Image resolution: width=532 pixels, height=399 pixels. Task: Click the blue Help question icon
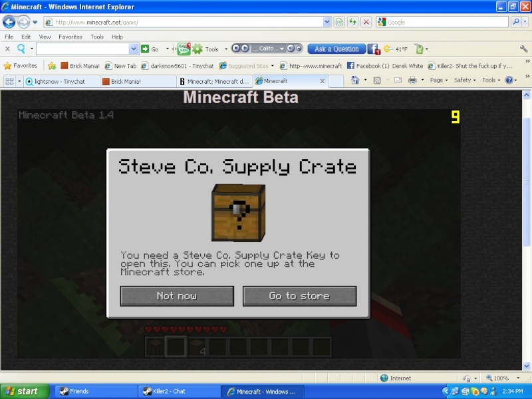[x=509, y=80]
